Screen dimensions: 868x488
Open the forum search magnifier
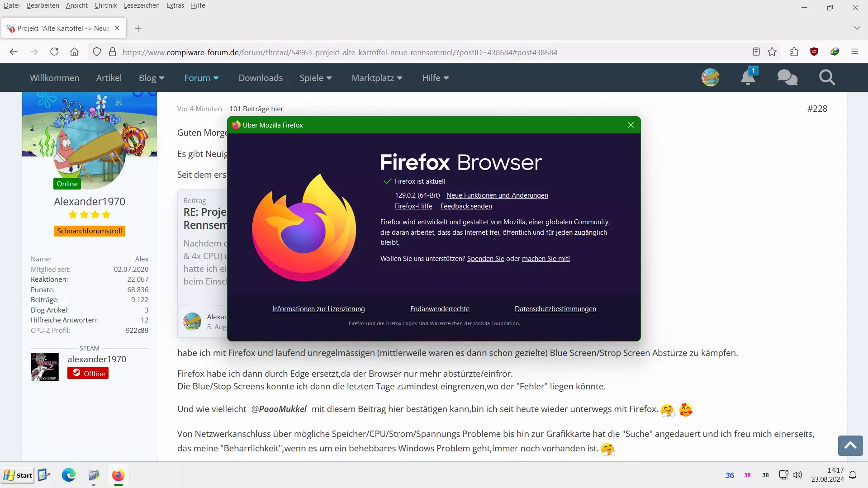point(827,78)
